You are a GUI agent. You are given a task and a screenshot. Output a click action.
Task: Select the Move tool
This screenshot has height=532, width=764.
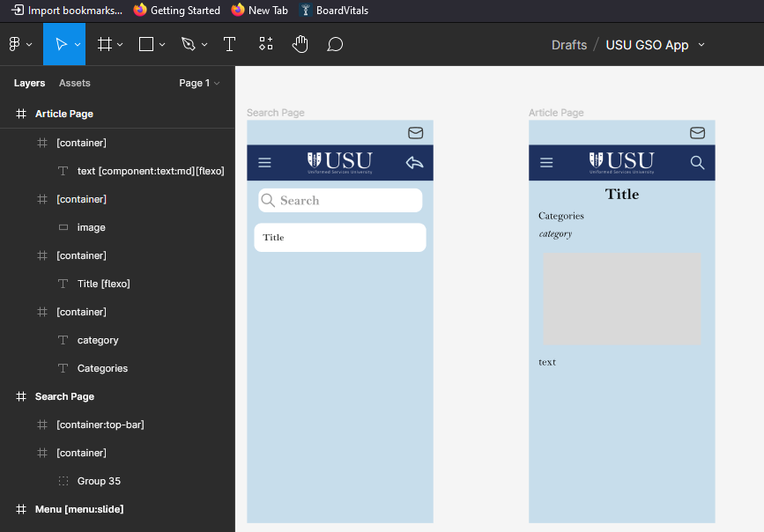61,44
